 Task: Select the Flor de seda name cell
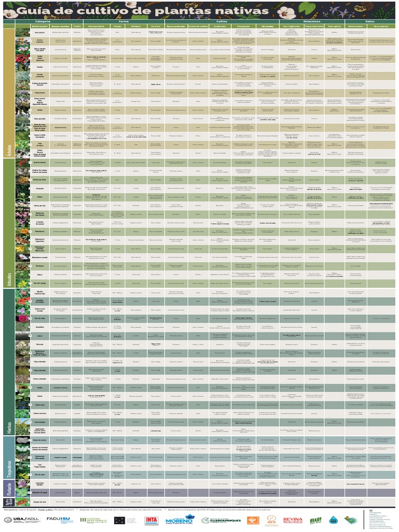(x=39, y=318)
